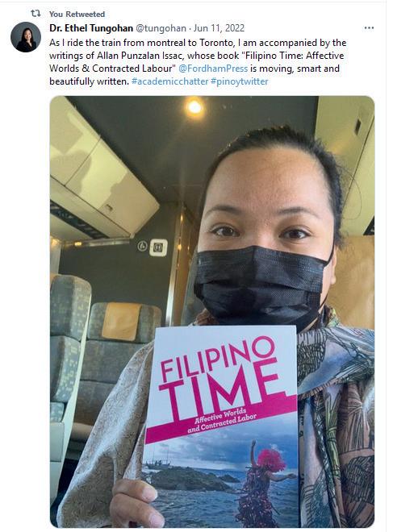This screenshot has width=393, height=532.
Task: Open Dr. Ethel Tungohan's profile avatar
Action: (26, 37)
